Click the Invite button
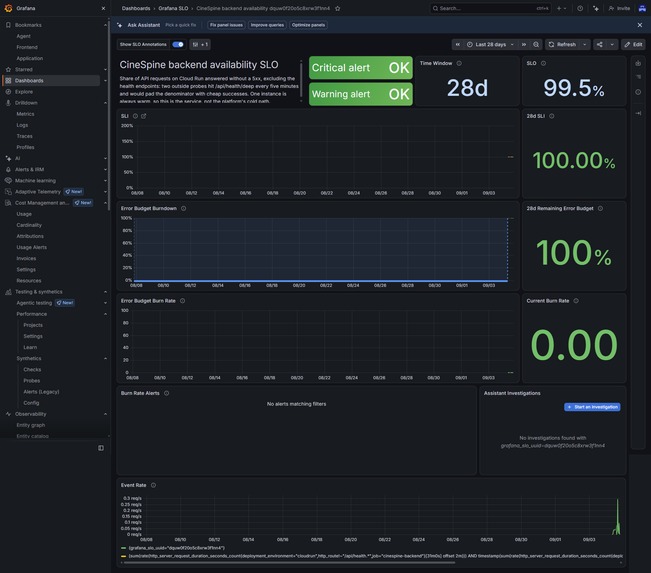Screen dimensions: 651x573 [x=619, y=8]
